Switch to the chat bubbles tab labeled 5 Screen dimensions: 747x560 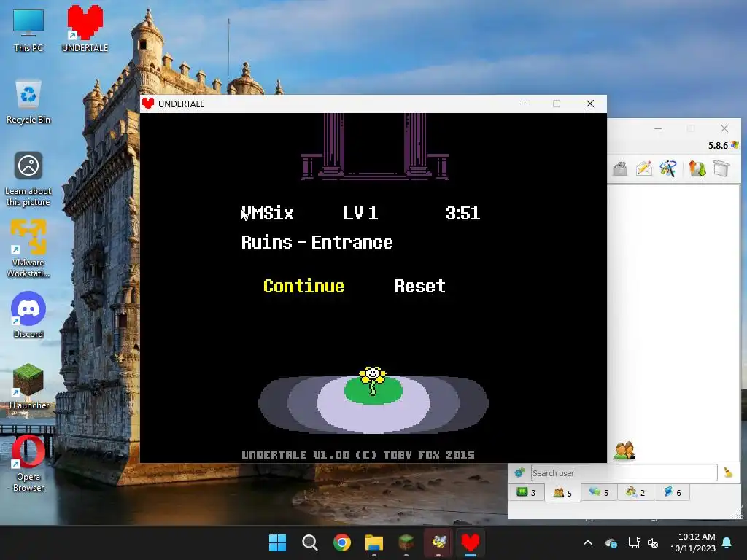click(599, 492)
